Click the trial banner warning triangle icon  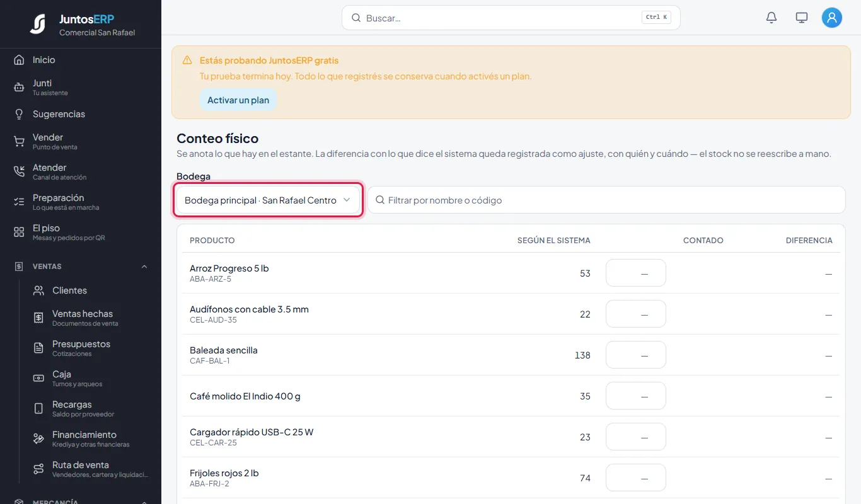187,60
